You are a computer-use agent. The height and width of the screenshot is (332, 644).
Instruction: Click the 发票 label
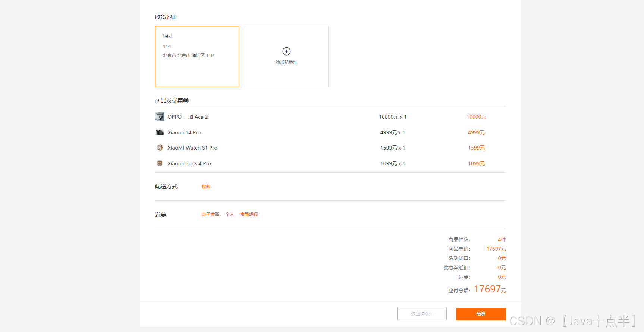[x=161, y=214]
